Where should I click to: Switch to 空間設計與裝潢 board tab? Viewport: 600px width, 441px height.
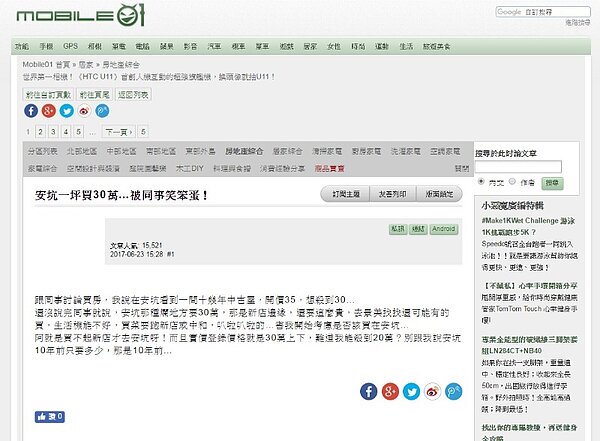tap(93, 168)
